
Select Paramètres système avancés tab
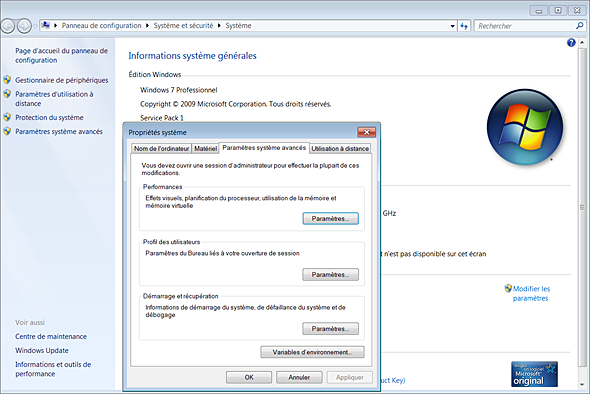point(264,148)
